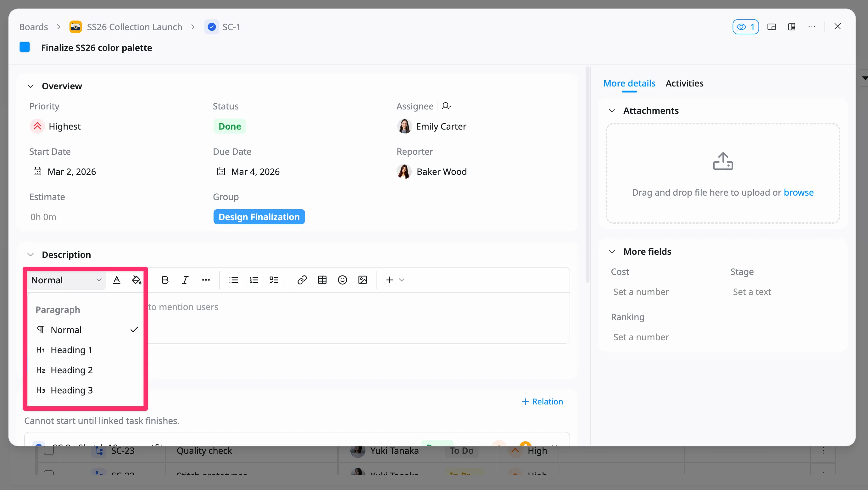
Task: Click the Mar 2, 2026 start date
Action: 71,171
